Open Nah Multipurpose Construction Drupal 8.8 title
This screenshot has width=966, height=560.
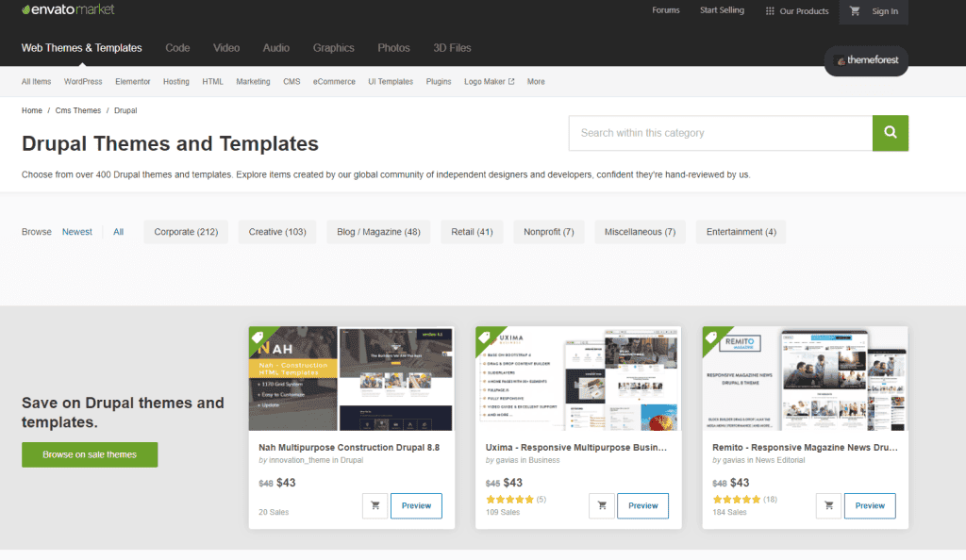click(x=349, y=448)
